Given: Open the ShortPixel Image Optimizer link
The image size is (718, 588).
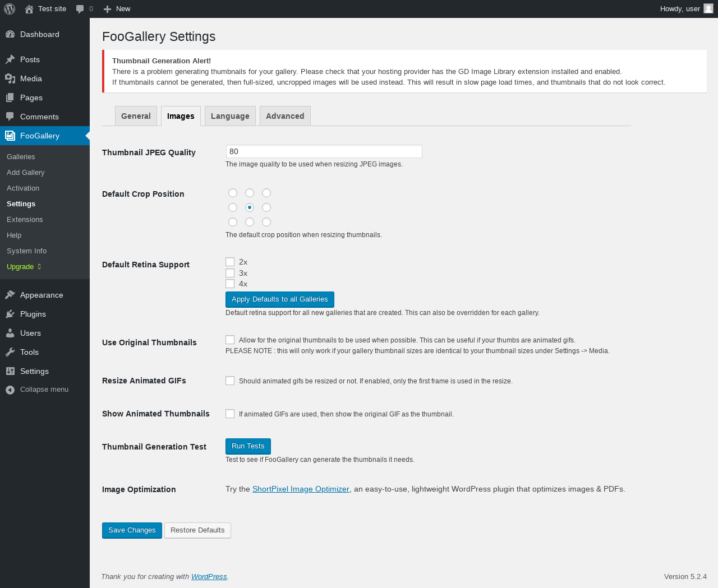Looking at the screenshot, I should 301,489.
